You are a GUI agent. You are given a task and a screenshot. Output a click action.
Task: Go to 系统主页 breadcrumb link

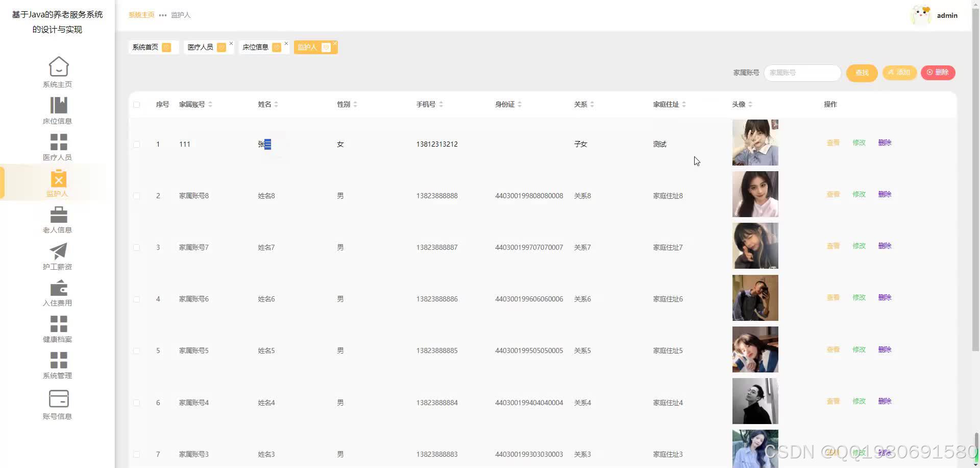click(x=141, y=15)
